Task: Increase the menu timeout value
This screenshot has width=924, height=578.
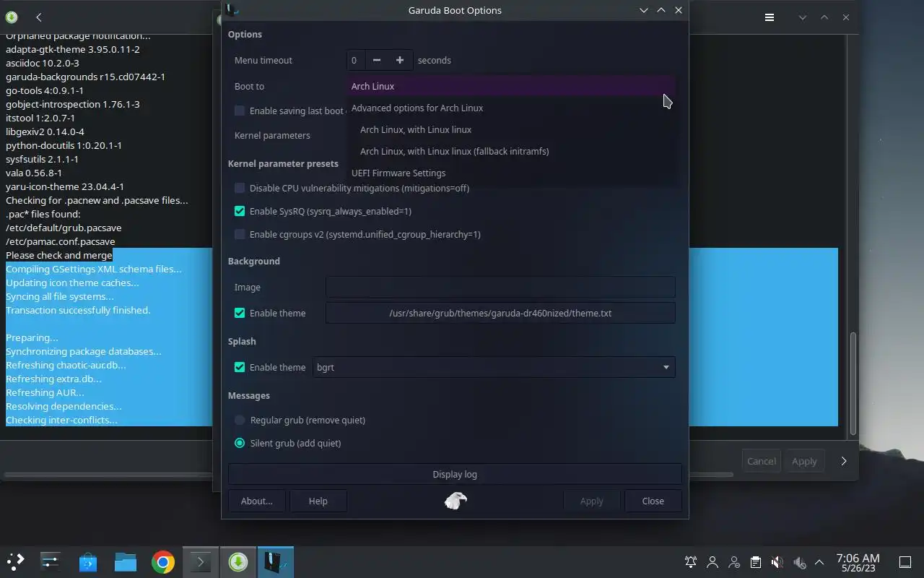Action: (400, 60)
